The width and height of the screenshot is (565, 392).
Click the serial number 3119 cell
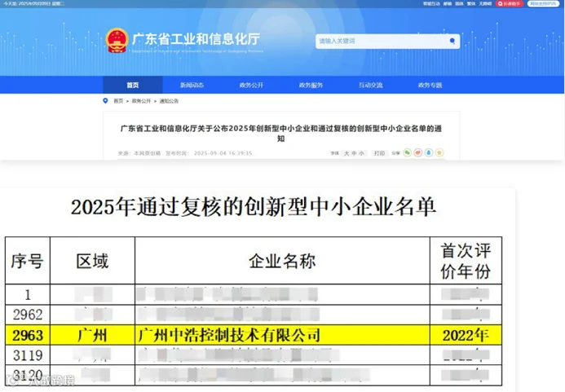tap(28, 355)
